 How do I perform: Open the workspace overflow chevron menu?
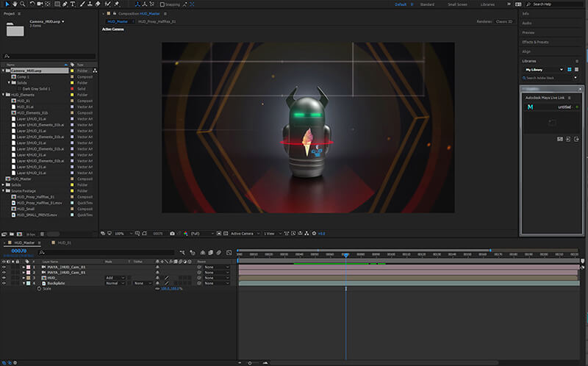(x=509, y=4)
